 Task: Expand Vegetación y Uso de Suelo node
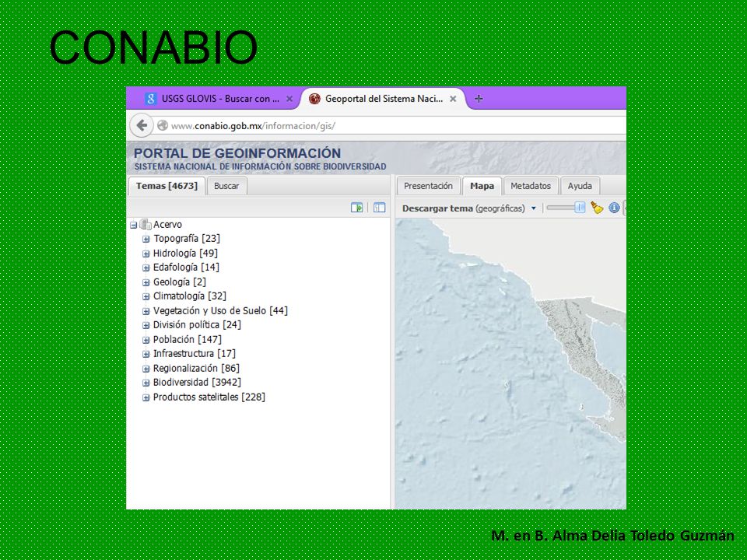tap(146, 311)
